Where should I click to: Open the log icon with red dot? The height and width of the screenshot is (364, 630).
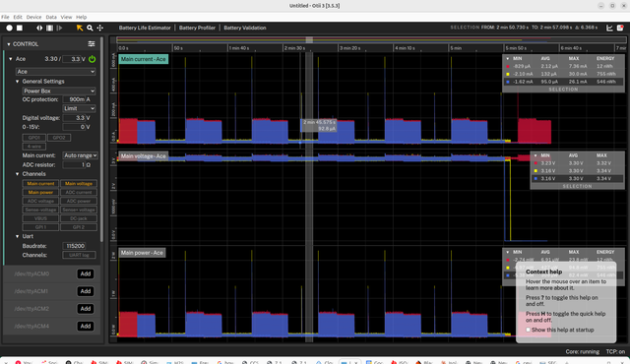click(620, 28)
